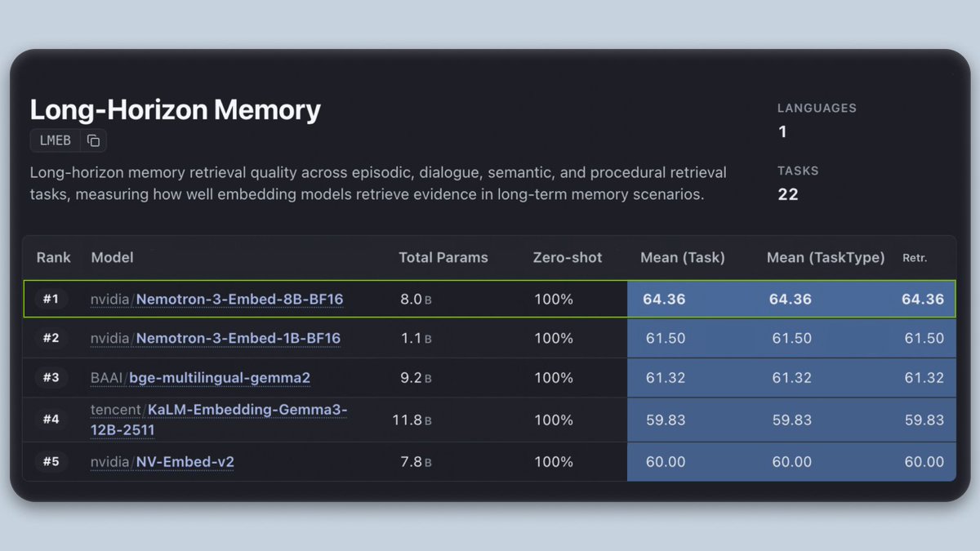
Task: Open nvidia/Nemotron-3-Embed-1B-BF16 model link
Action: point(216,338)
